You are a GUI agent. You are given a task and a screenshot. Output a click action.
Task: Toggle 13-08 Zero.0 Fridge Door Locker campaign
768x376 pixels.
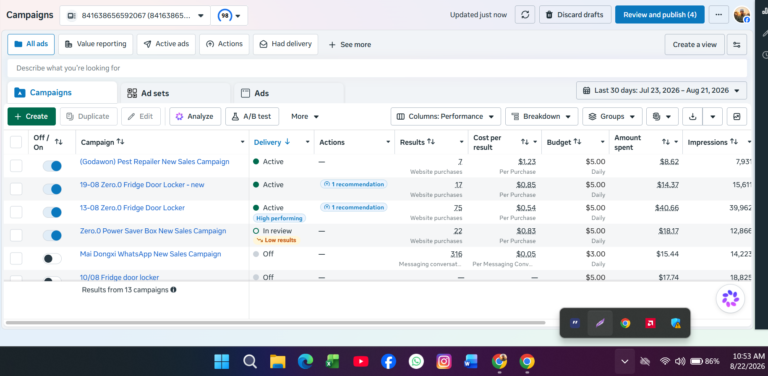(x=52, y=212)
